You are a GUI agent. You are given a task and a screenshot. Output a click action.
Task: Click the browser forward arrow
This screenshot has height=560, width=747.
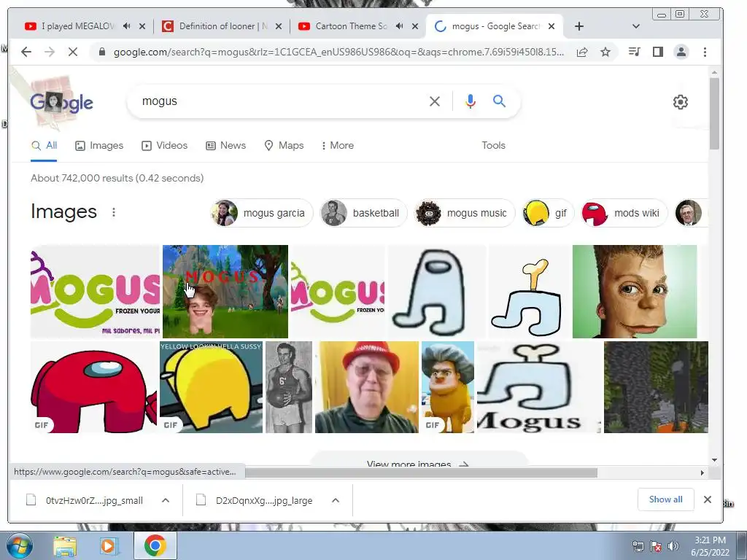50,52
